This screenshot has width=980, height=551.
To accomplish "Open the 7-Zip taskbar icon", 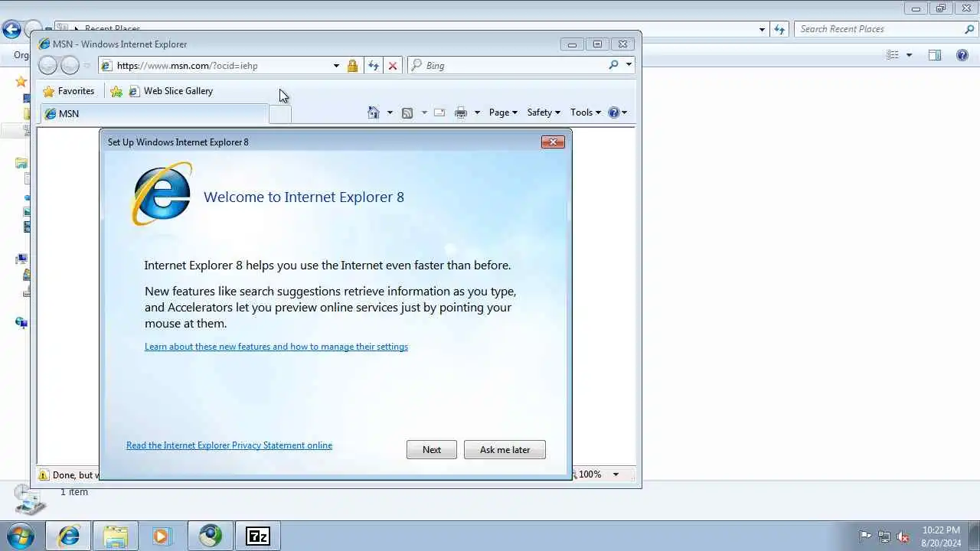I will click(257, 536).
